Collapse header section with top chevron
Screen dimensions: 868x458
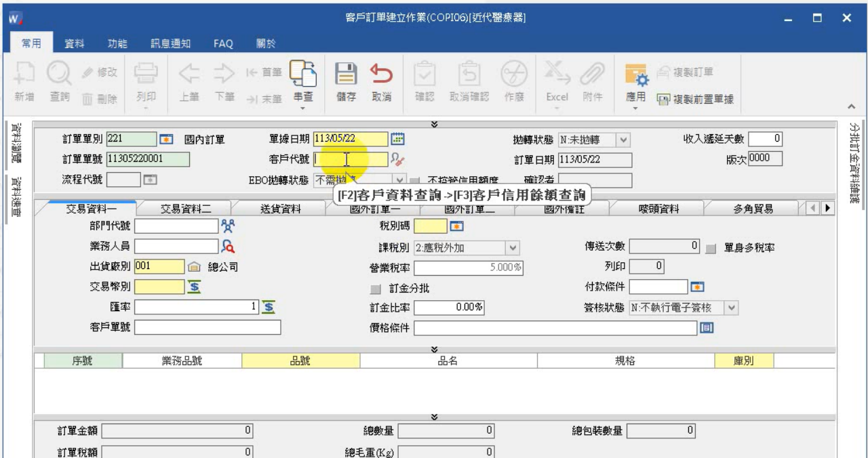tap(434, 125)
